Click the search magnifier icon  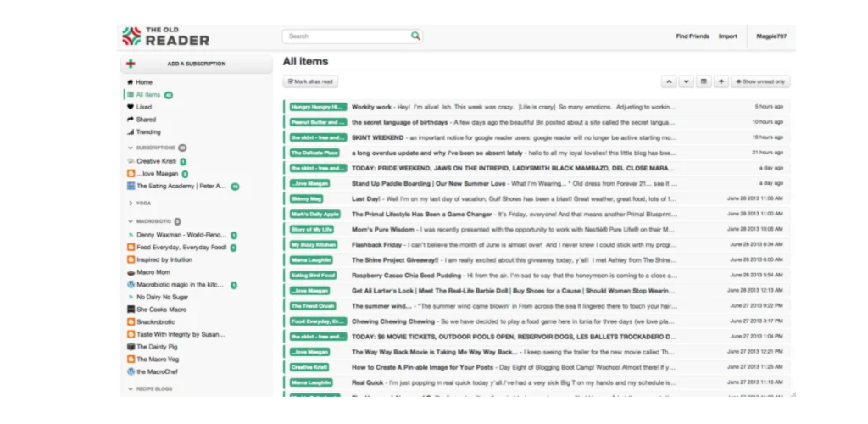coord(415,36)
